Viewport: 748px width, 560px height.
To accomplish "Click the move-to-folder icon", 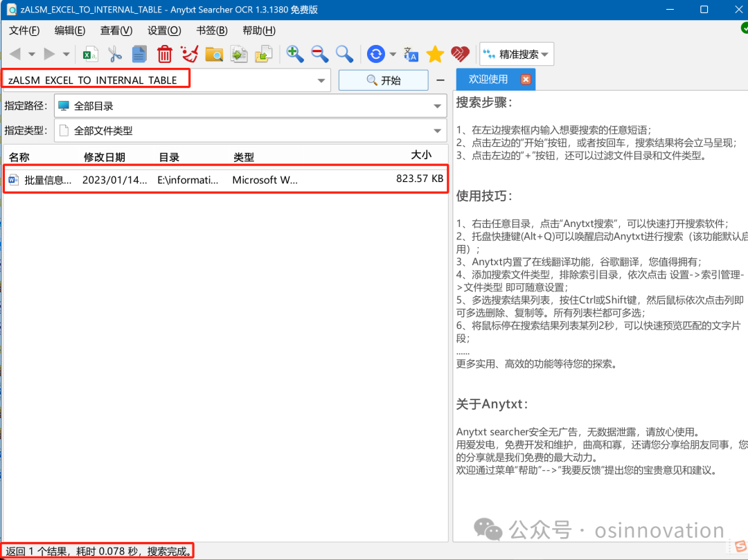I will [263, 54].
